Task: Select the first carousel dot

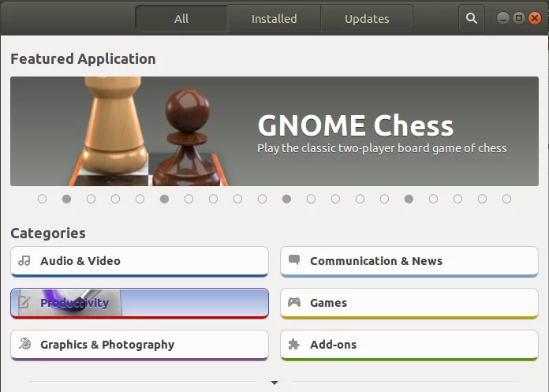Action: (x=42, y=199)
